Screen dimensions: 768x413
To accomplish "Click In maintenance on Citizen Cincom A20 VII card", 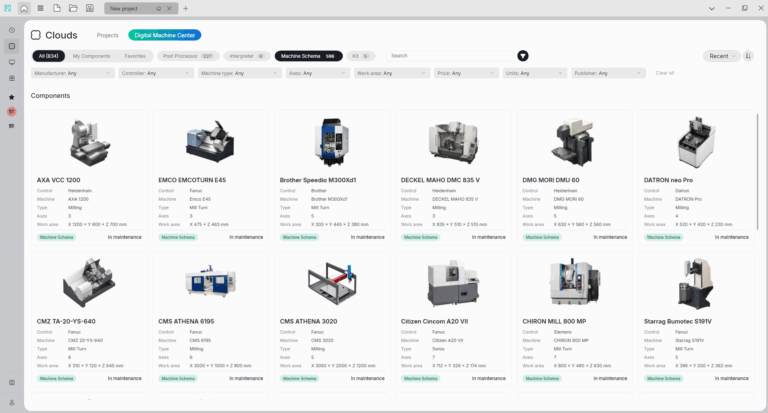I will (488, 378).
